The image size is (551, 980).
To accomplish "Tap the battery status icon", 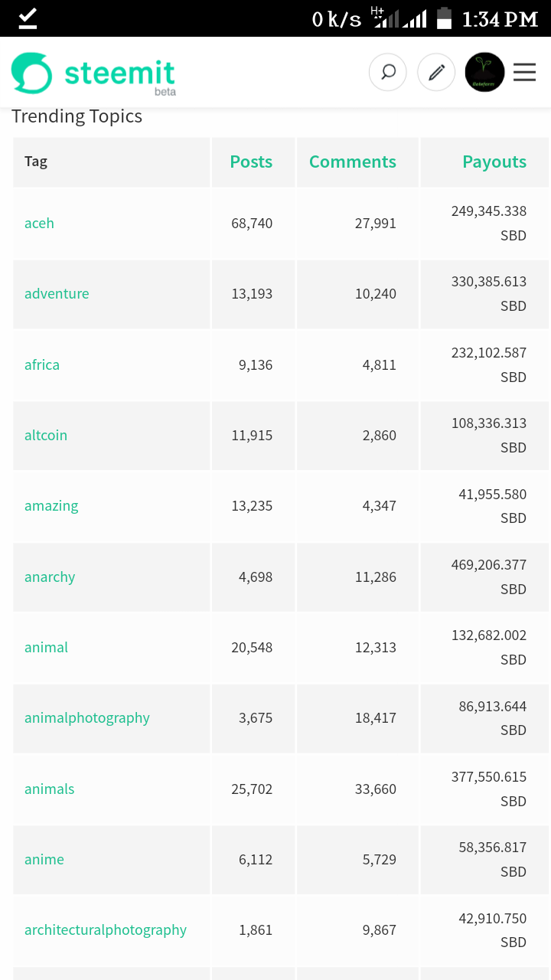I will (444, 18).
